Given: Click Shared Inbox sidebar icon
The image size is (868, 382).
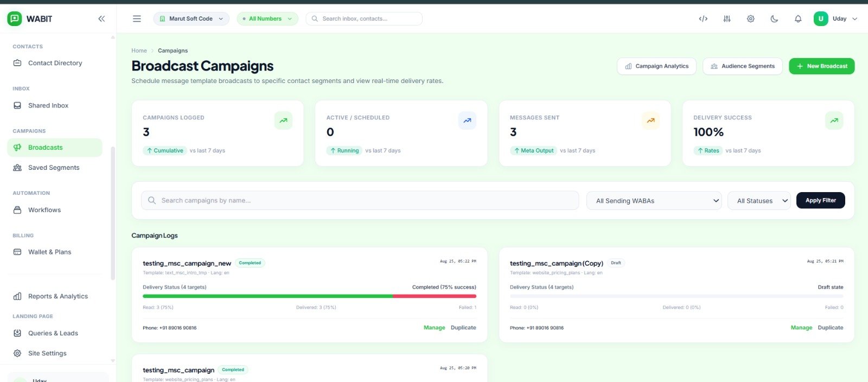Looking at the screenshot, I should [x=17, y=105].
